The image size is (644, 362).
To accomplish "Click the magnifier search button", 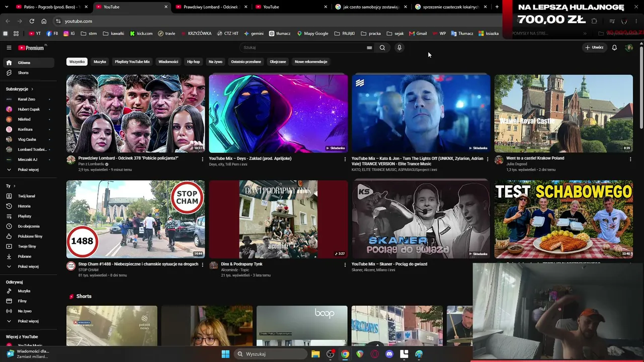I will 382,48.
